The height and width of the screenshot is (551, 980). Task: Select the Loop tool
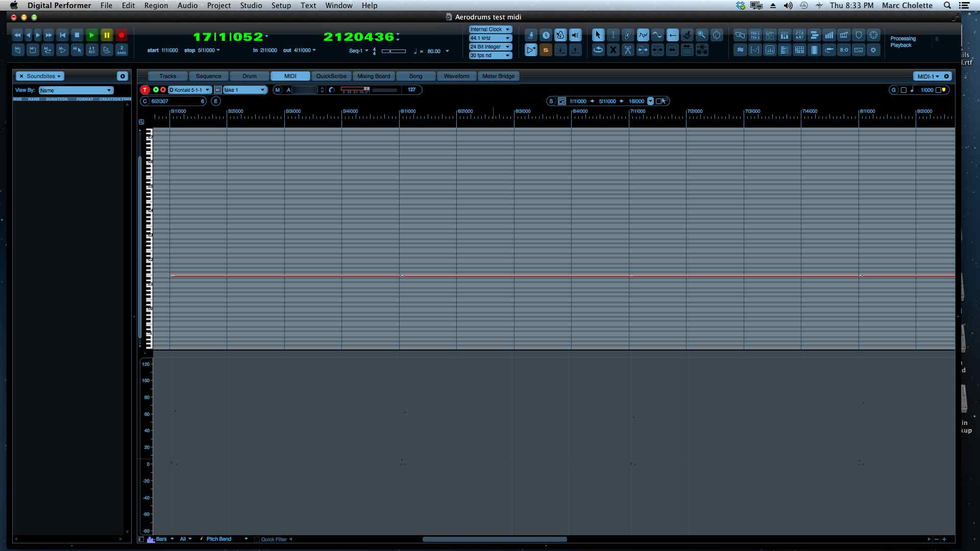(598, 50)
